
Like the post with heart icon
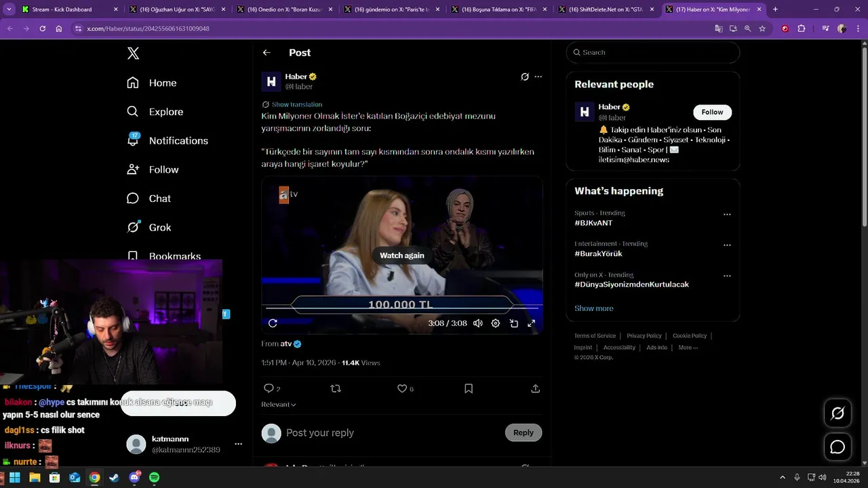tap(402, 388)
